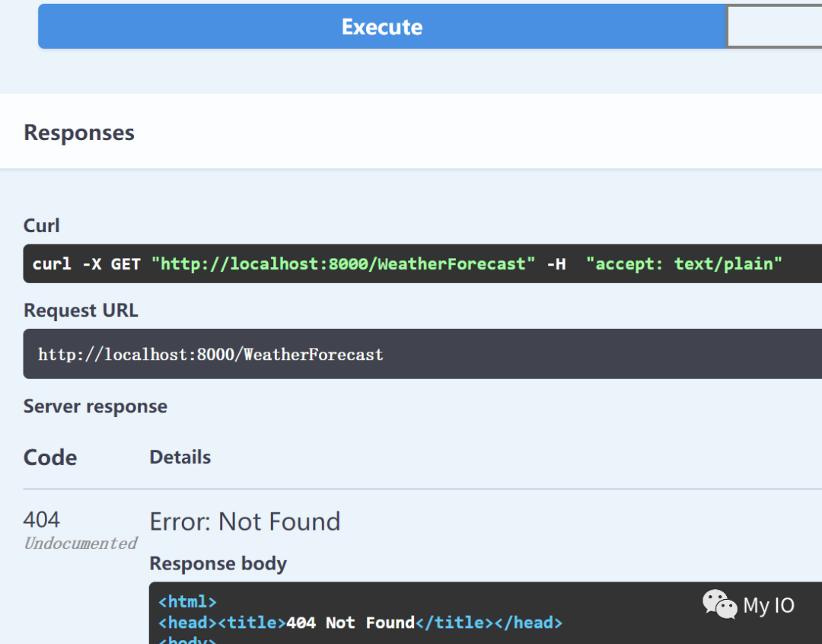
Task: Click the Responses section heading
Action: click(79, 132)
